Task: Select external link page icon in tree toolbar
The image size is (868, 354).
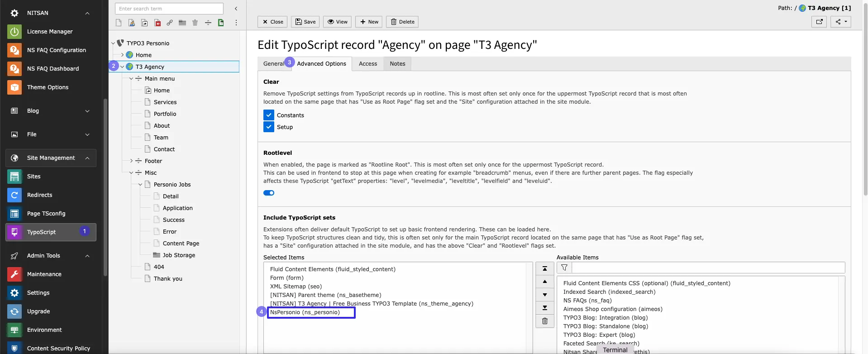Action: [x=170, y=23]
